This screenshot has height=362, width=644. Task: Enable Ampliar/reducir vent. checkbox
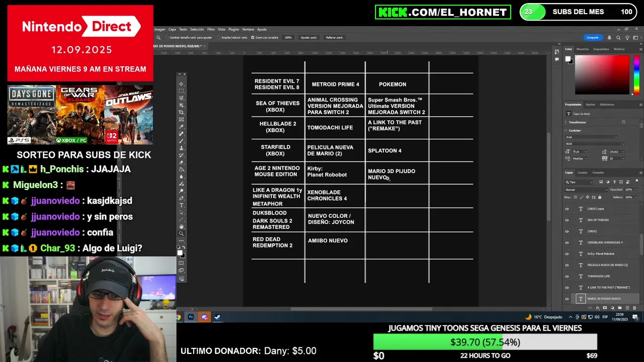coord(219,38)
